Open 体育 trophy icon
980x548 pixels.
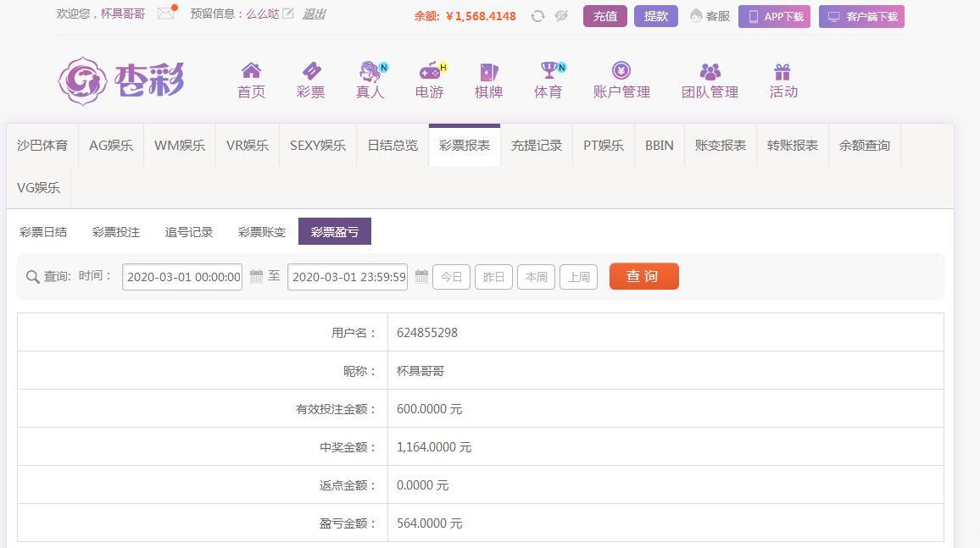tap(548, 71)
